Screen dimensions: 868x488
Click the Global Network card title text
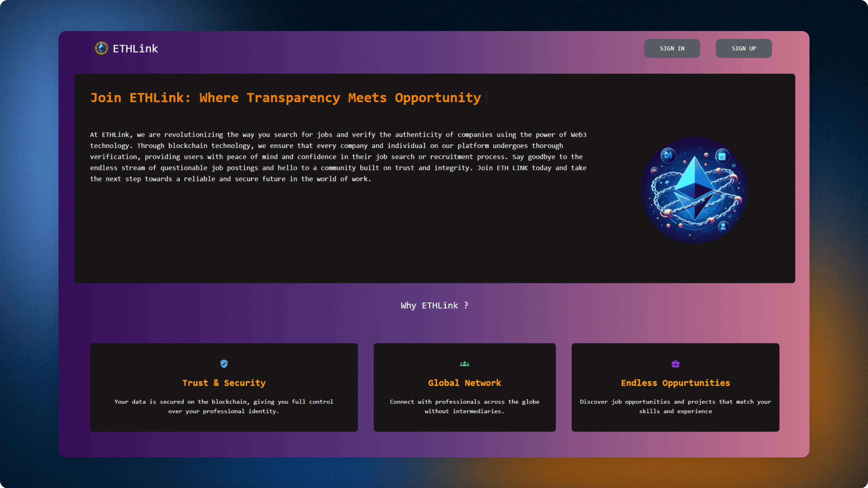tap(464, 383)
